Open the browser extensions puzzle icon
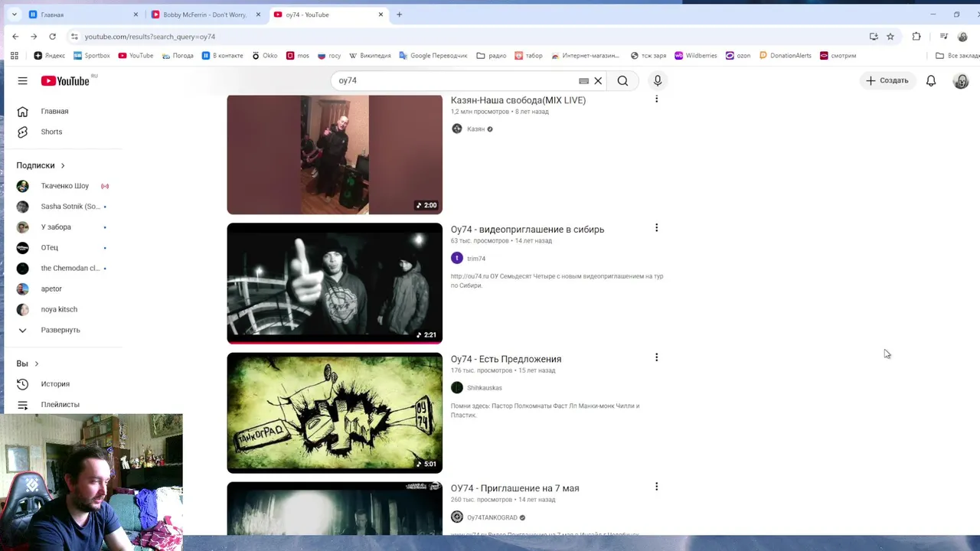Image resolution: width=980 pixels, height=551 pixels. pos(916,37)
